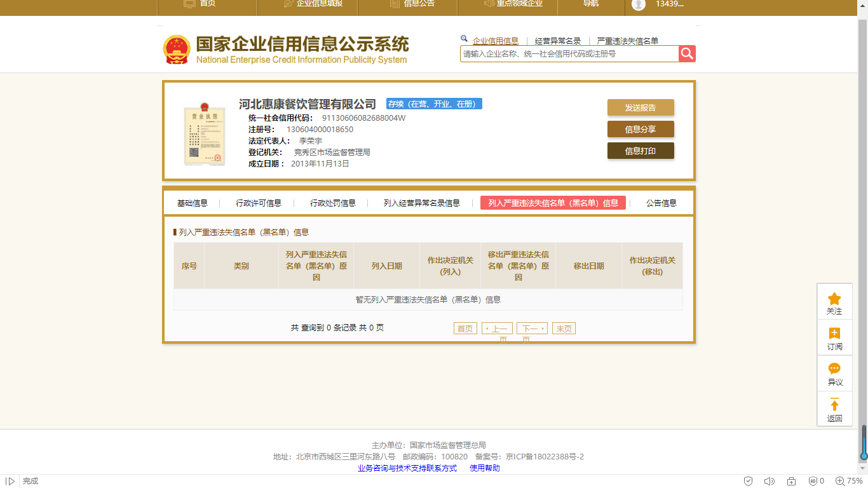Click the credit code 91130606082688004W

click(363, 118)
